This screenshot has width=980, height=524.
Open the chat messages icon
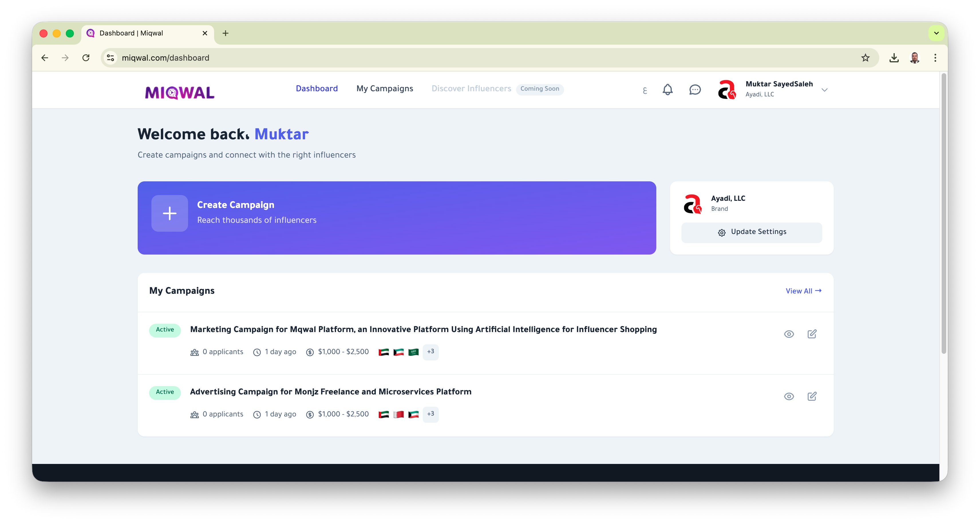[x=695, y=90]
